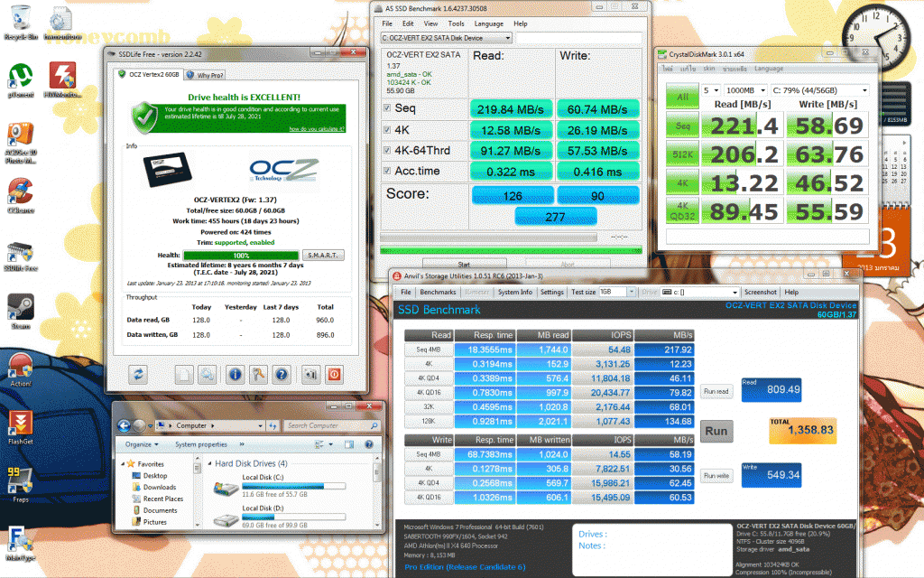924x578 pixels.
Task: Open the Settings menu in Anvil's
Action: (552, 292)
